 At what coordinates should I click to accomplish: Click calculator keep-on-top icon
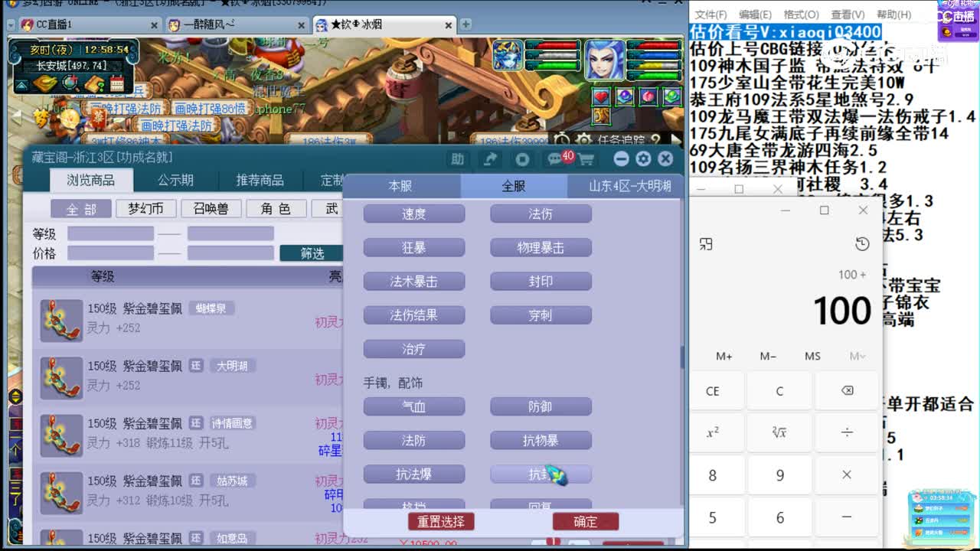tap(706, 244)
